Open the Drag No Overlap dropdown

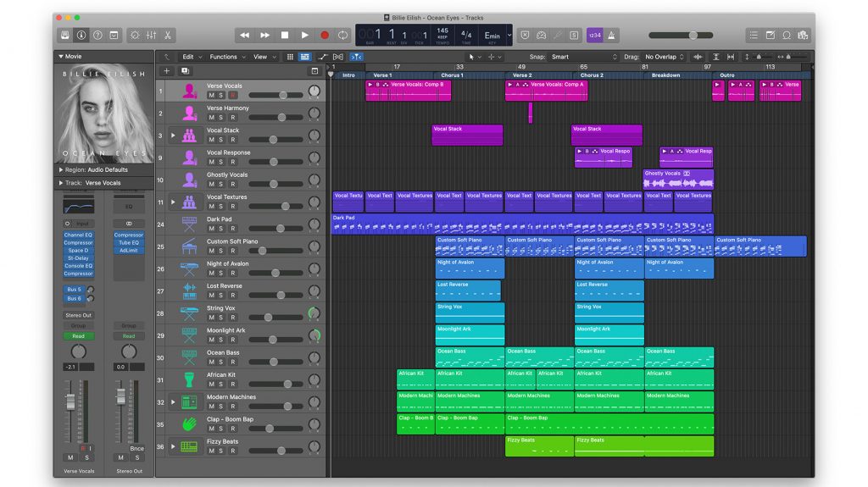[664, 57]
